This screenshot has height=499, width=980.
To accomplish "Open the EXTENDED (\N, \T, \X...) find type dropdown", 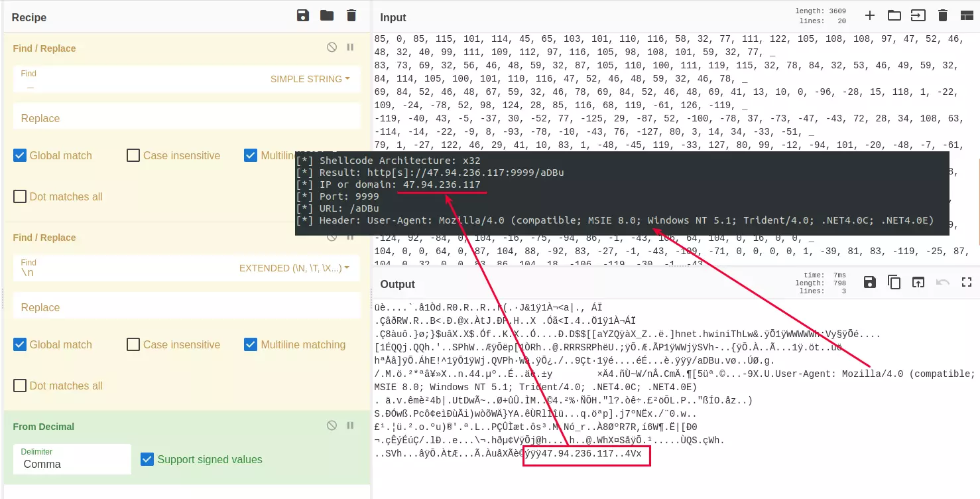I will click(x=294, y=268).
